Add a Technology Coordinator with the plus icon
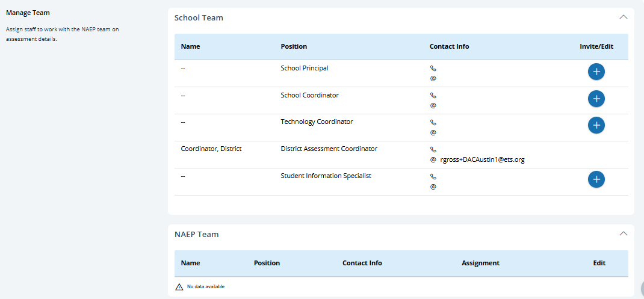Screen dimensions: 644x299 click(596, 125)
